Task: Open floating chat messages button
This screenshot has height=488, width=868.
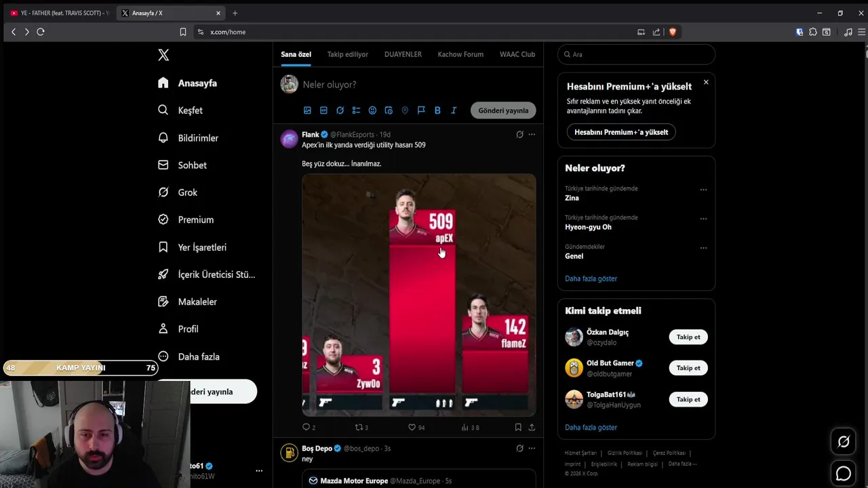Action: pos(844,473)
